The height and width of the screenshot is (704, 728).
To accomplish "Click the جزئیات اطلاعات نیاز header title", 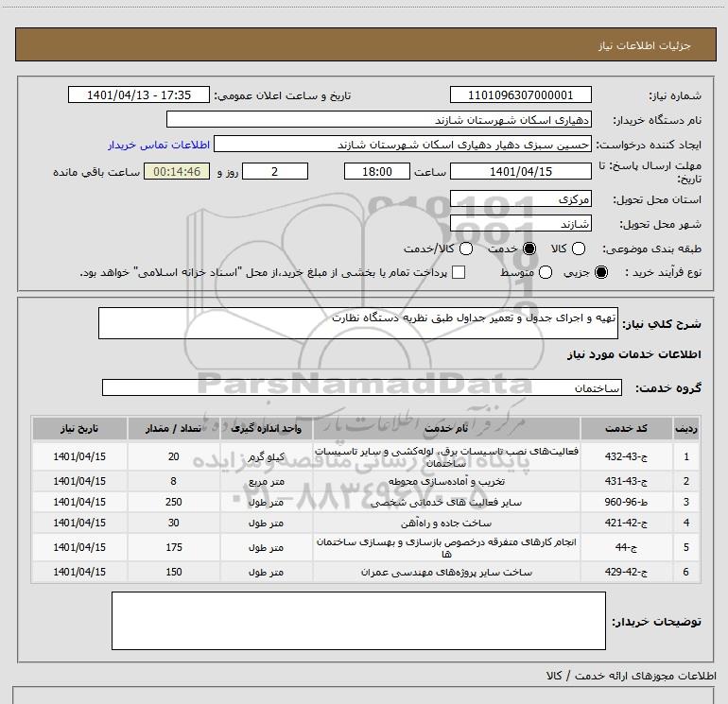I will [x=644, y=45].
